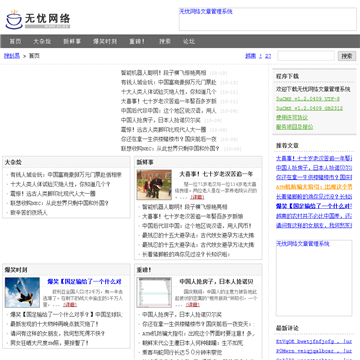Open the soccer player kick thumbnail

[22, 292]
